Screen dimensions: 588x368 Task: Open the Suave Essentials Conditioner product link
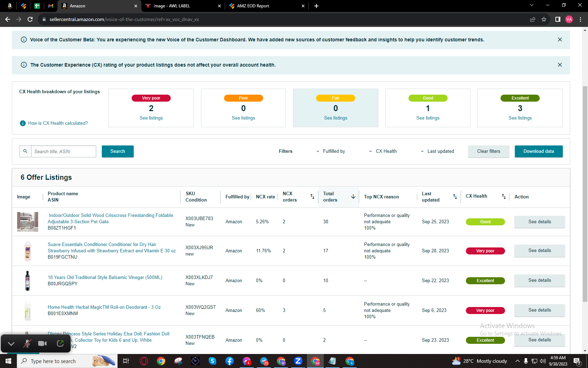click(x=112, y=248)
